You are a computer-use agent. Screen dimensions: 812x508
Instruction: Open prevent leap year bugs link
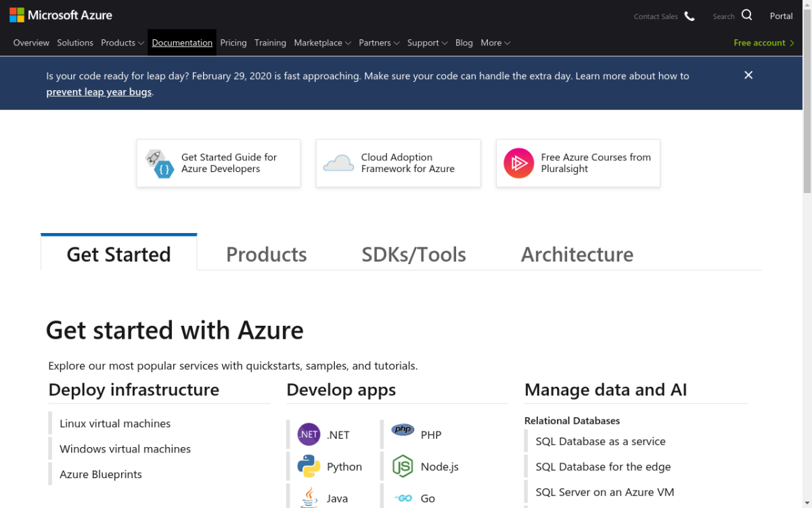(99, 92)
